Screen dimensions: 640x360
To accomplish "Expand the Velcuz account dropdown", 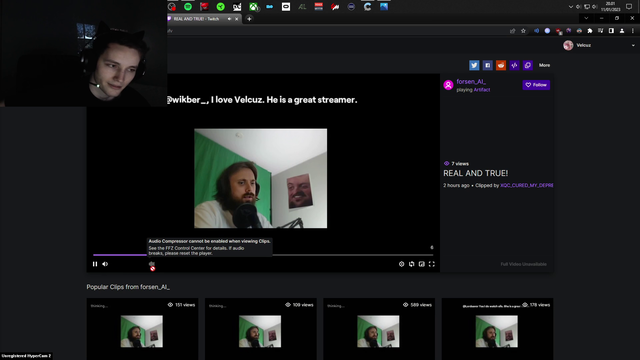I will pyautogui.click(x=633, y=45).
